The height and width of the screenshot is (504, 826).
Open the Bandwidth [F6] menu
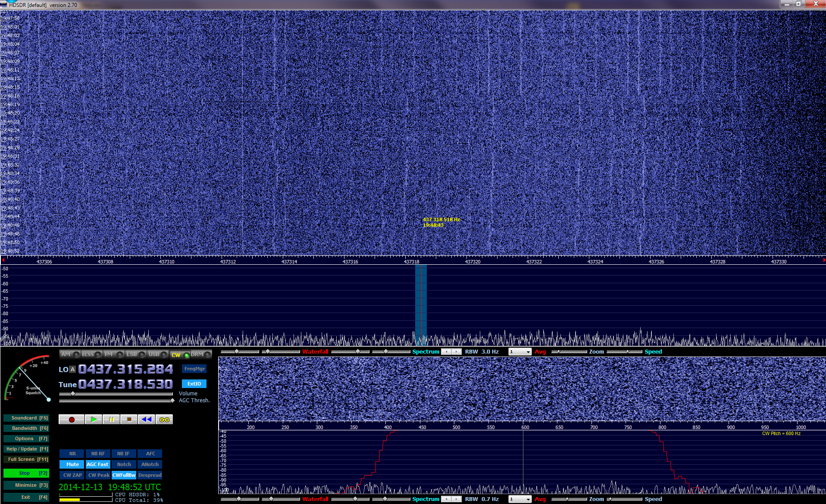point(26,428)
